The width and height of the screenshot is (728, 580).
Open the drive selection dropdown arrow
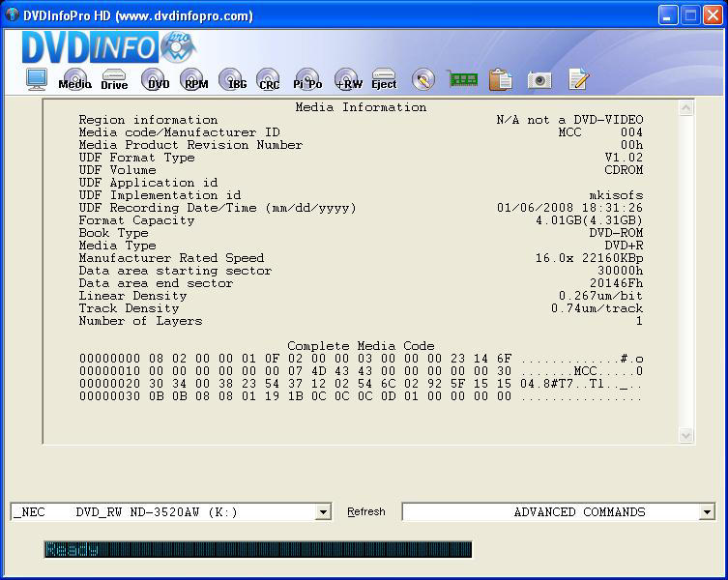coord(323,512)
